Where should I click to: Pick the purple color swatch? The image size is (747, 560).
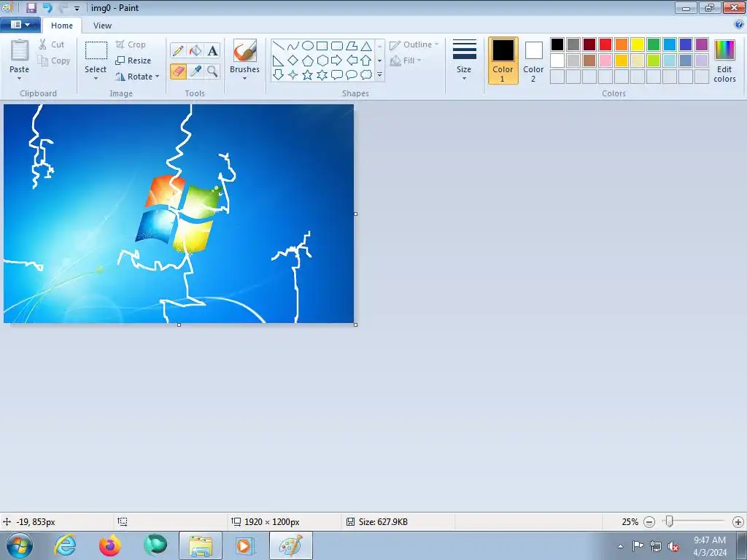[x=702, y=44]
